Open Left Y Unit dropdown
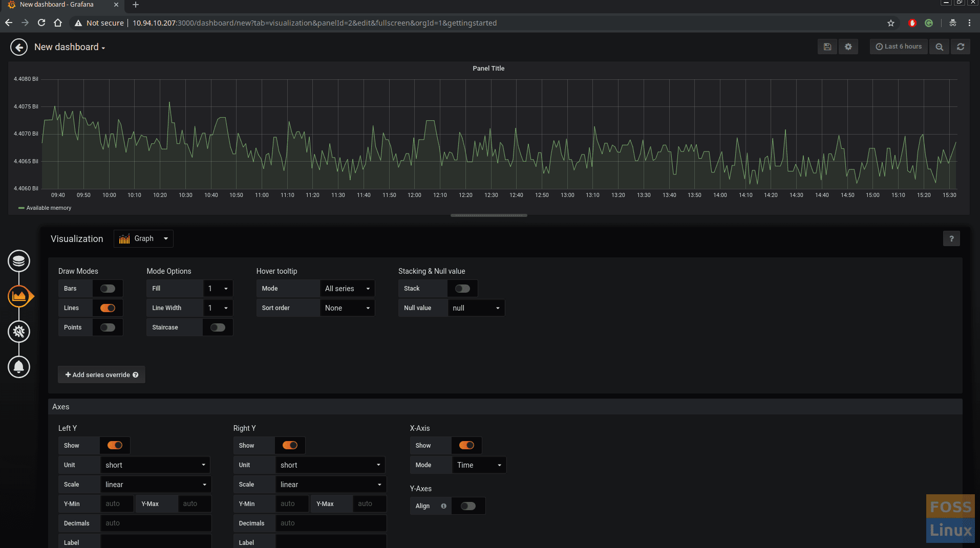The height and width of the screenshot is (548, 980). pos(155,465)
